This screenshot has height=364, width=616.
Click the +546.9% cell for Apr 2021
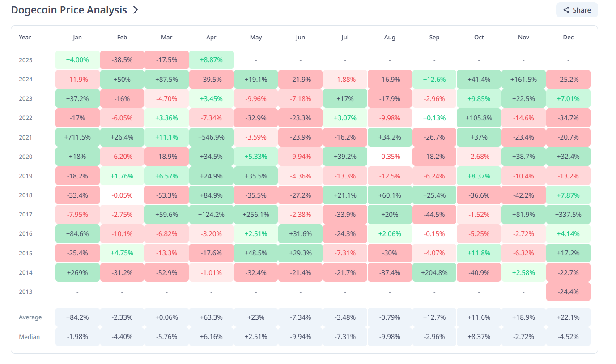click(x=211, y=137)
